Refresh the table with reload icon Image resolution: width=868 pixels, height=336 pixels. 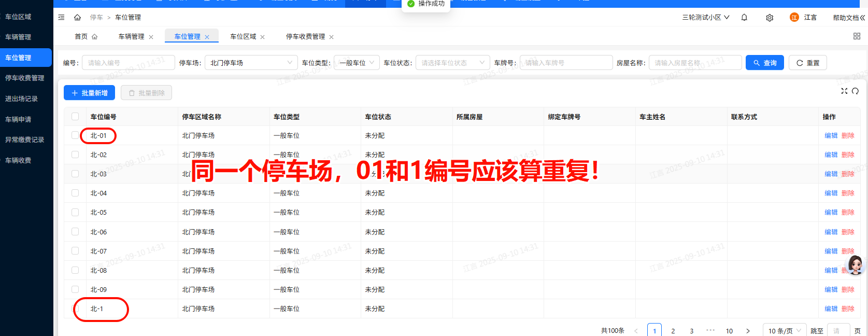(x=855, y=91)
